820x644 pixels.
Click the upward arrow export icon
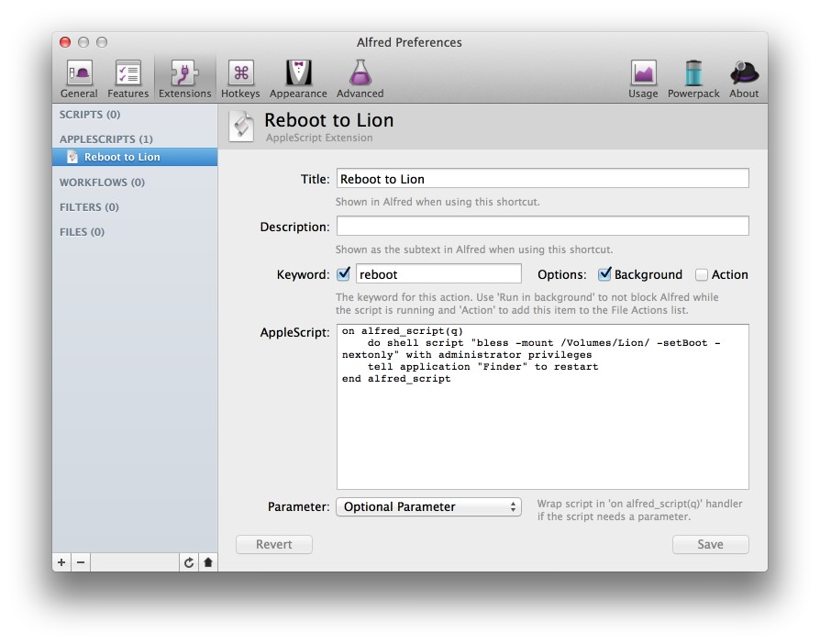[x=208, y=562]
